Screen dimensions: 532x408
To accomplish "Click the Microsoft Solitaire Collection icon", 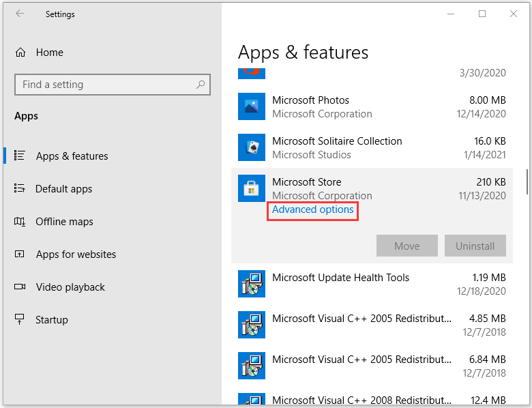I will tap(251, 147).
